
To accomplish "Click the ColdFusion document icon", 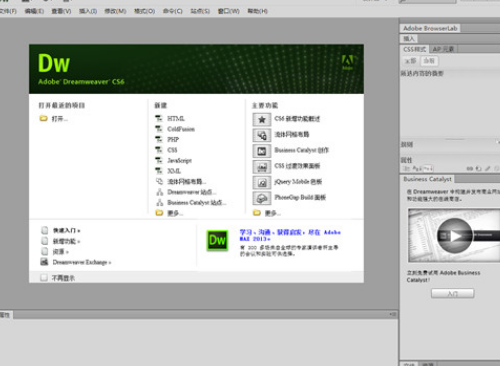I will click(x=159, y=129).
